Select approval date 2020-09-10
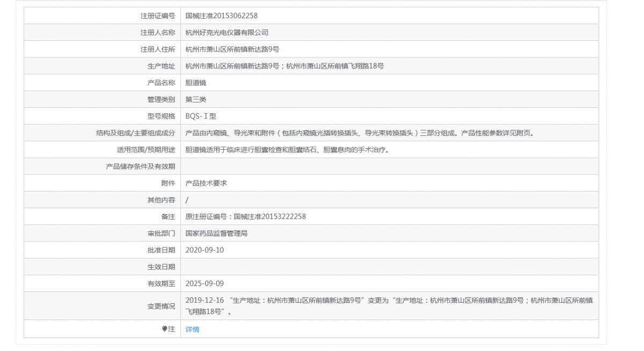This screenshot has height=351, width=644. tap(204, 250)
